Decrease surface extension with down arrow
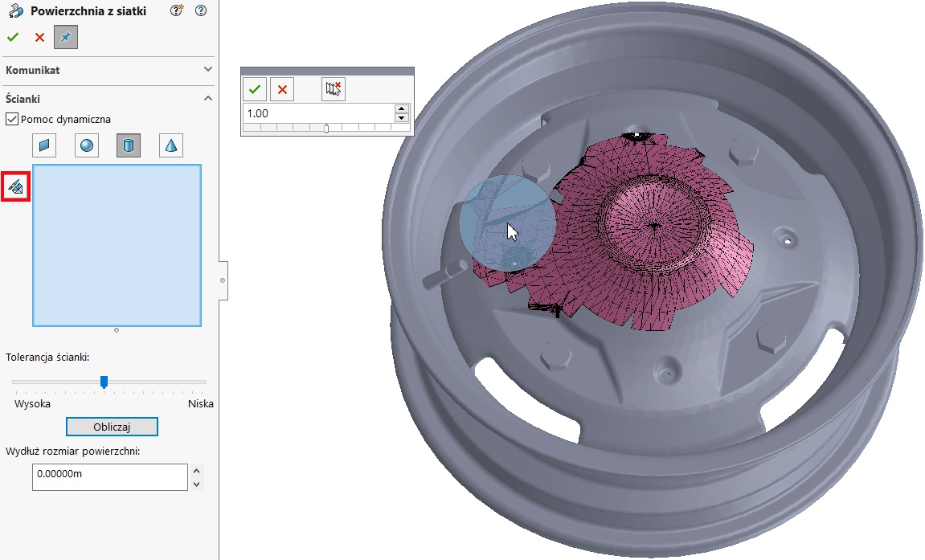Viewport: 925px width, 560px height. coord(196,484)
